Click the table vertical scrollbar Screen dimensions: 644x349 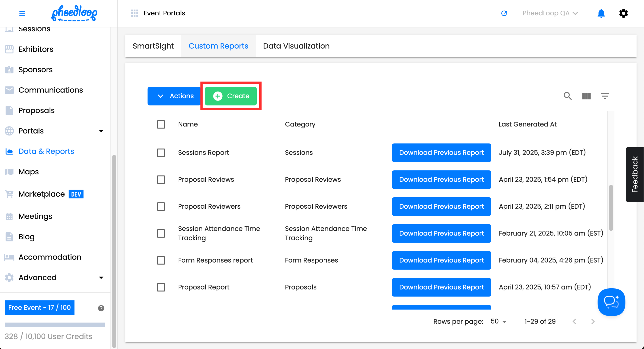pos(611,208)
